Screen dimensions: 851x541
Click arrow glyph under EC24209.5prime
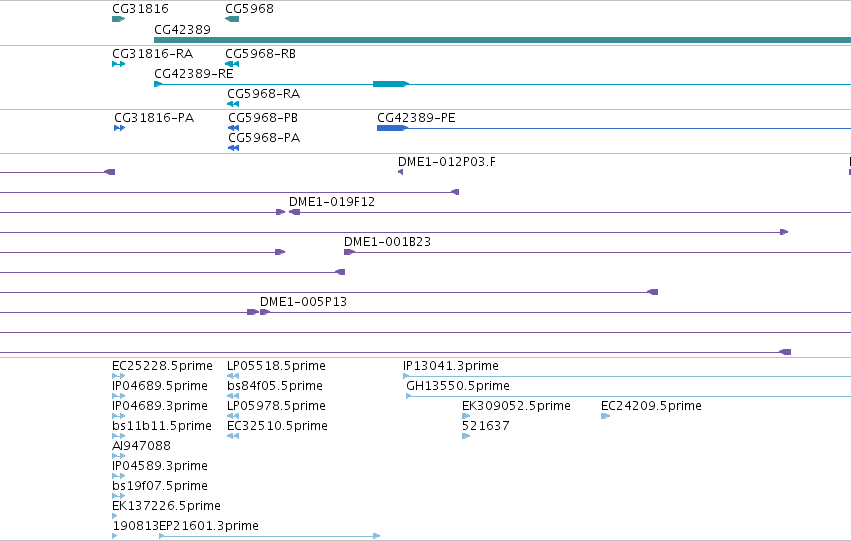606,416
